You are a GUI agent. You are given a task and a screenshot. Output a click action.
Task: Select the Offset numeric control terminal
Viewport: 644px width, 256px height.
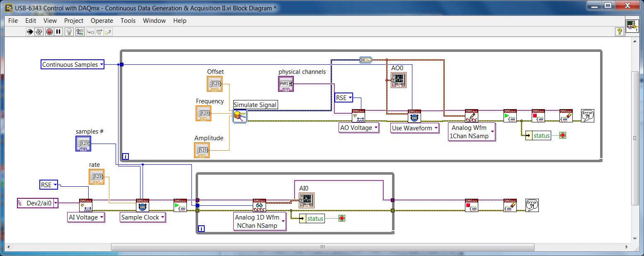(215, 84)
